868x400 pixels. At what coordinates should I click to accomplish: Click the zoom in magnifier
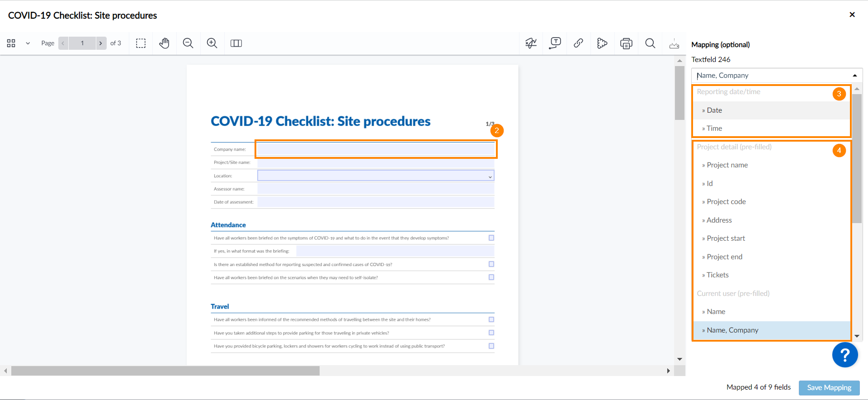coord(212,43)
